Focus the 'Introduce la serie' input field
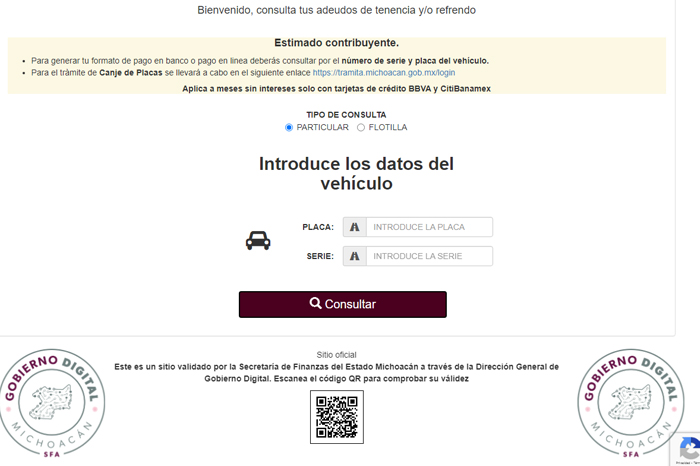This screenshot has height=466, width=700. 429,256
